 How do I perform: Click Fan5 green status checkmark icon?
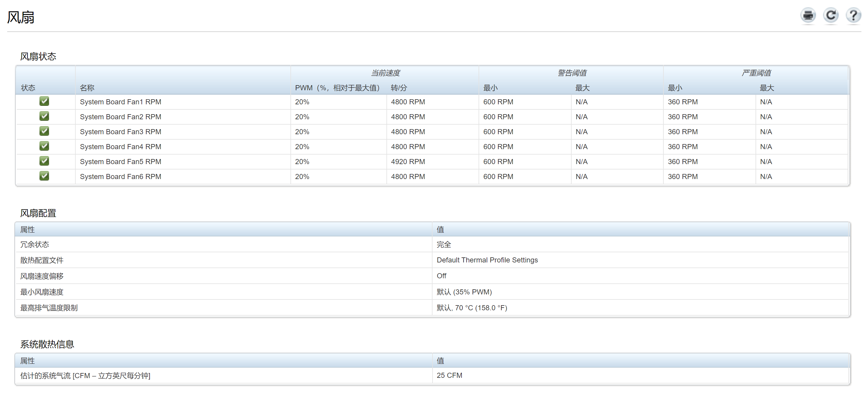coord(44,161)
